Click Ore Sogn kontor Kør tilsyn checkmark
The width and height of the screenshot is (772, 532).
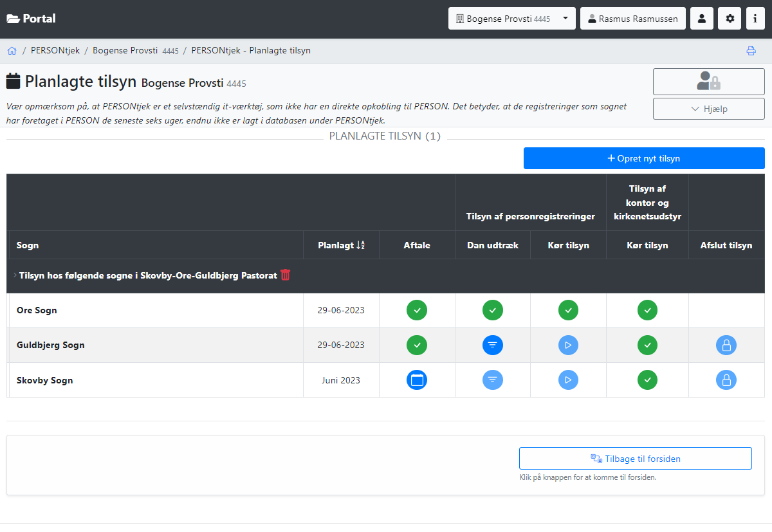(x=647, y=310)
